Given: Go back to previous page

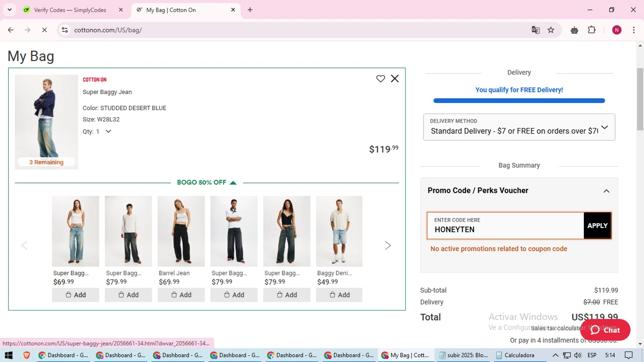Looking at the screenshot, I should (x=11, y=30).
